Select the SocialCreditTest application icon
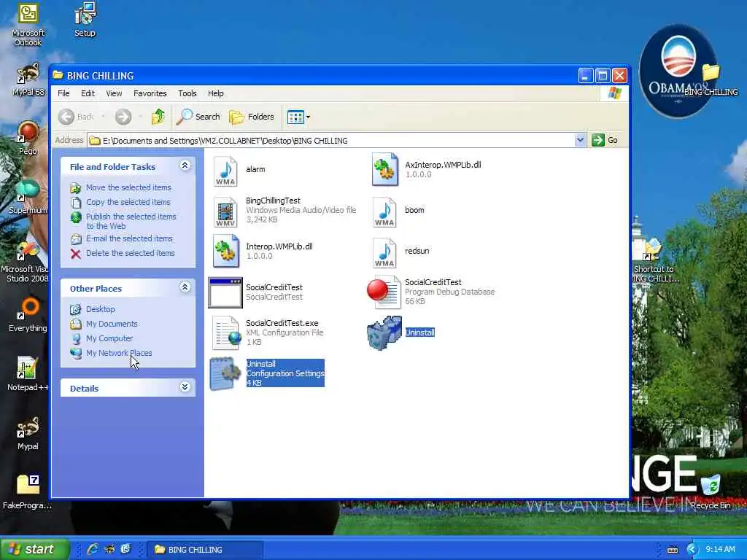 225,292
